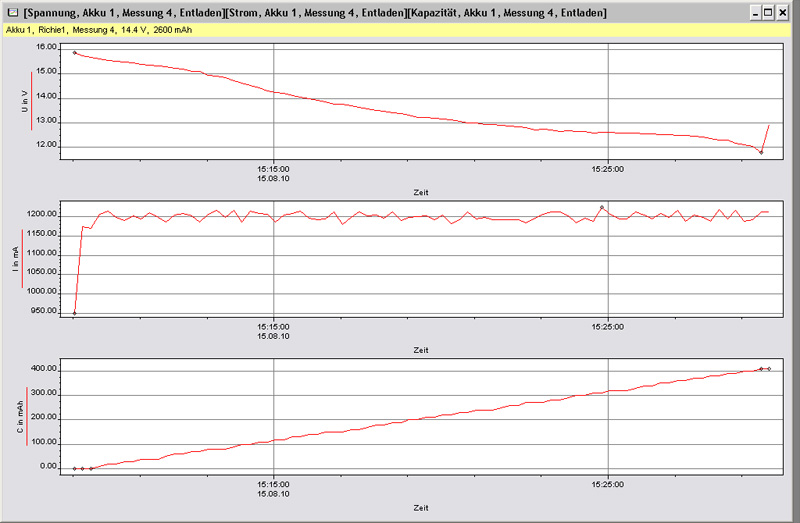
Task: Click the first marker on the capacity curve at 0
Action: [x=75, y=468]
